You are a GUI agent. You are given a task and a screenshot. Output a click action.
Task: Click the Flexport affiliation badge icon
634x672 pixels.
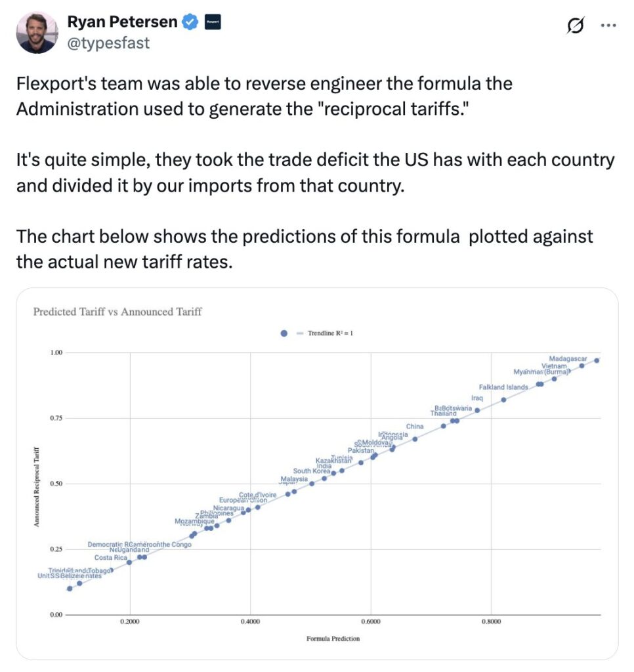pos(213,22)
